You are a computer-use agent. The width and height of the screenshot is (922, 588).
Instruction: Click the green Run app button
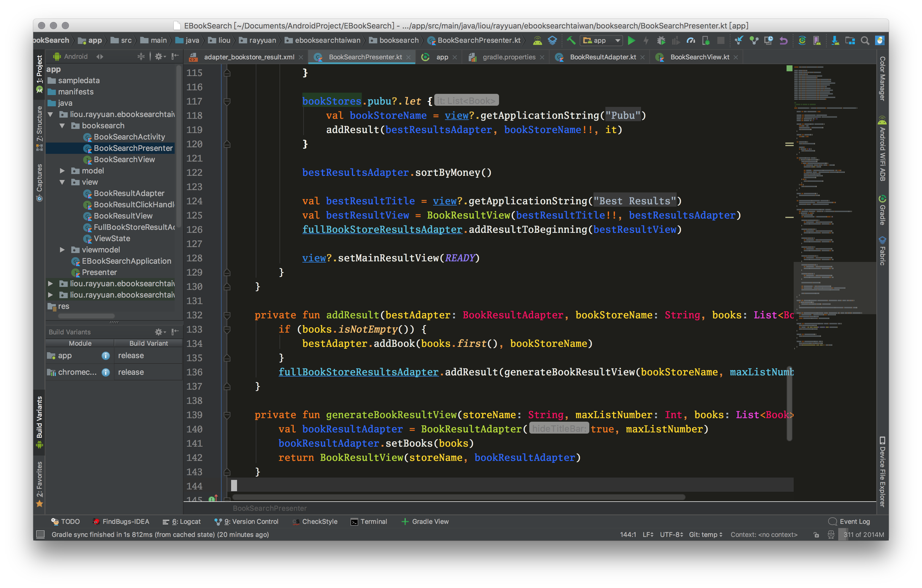point(631,41)
